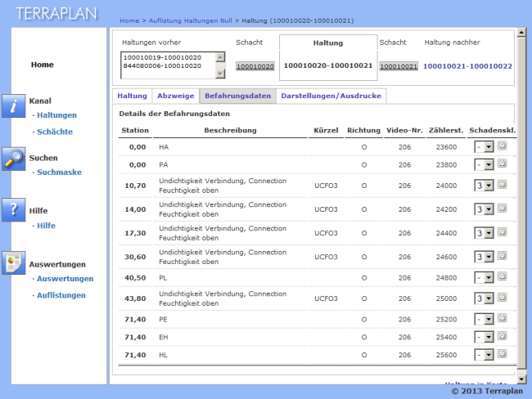Open Schadenskl. dropdown for station 17,30
Image resolution: width=532 pixels, height=399 pixels.
(485, 233)
